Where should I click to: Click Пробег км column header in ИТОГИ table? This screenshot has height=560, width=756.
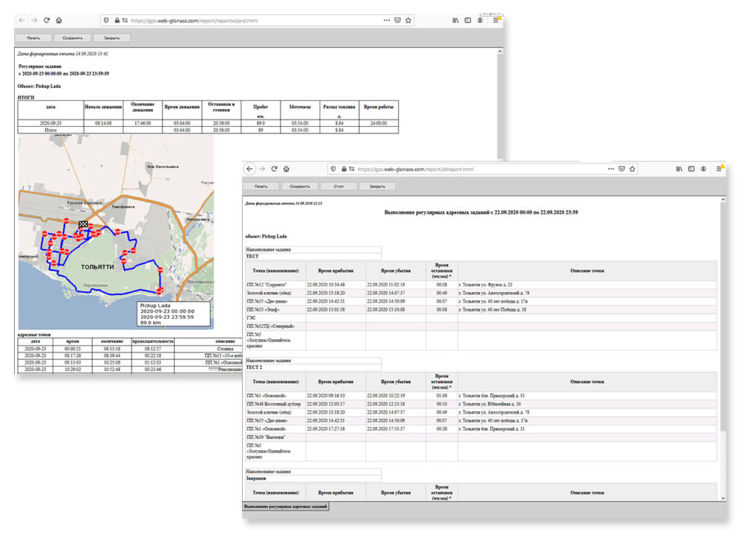(261, 111)
